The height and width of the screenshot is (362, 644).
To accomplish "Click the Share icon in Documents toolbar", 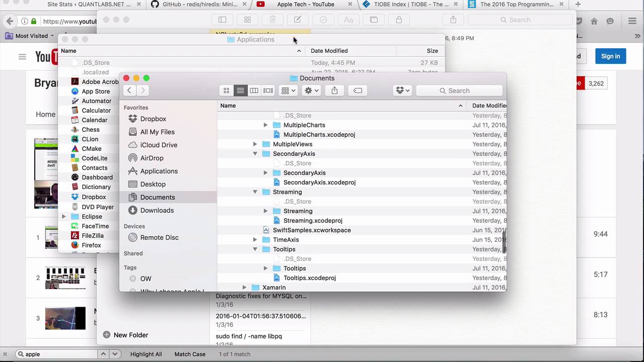I will click(335, 90).
